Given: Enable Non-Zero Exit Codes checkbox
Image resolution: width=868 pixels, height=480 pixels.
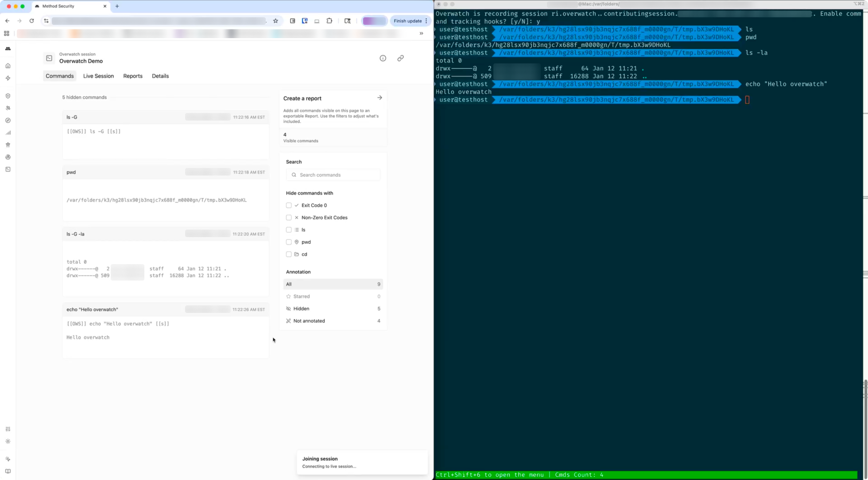Looking at the screenshot, I should tap(289, 218).
